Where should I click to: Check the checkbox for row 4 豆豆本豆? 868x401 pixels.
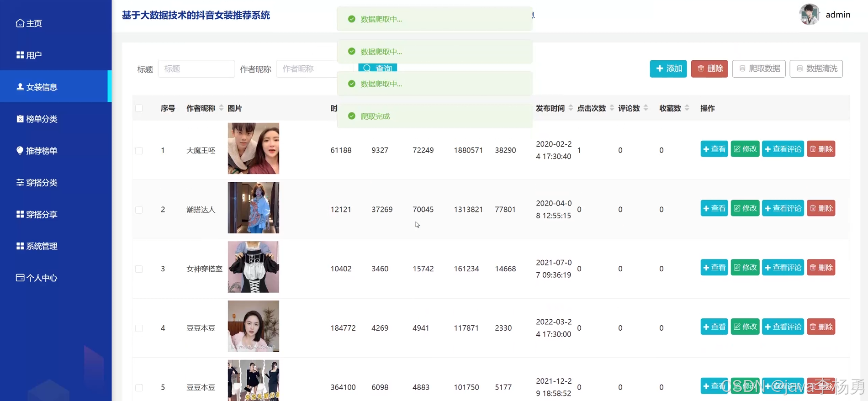click(139, 328)
